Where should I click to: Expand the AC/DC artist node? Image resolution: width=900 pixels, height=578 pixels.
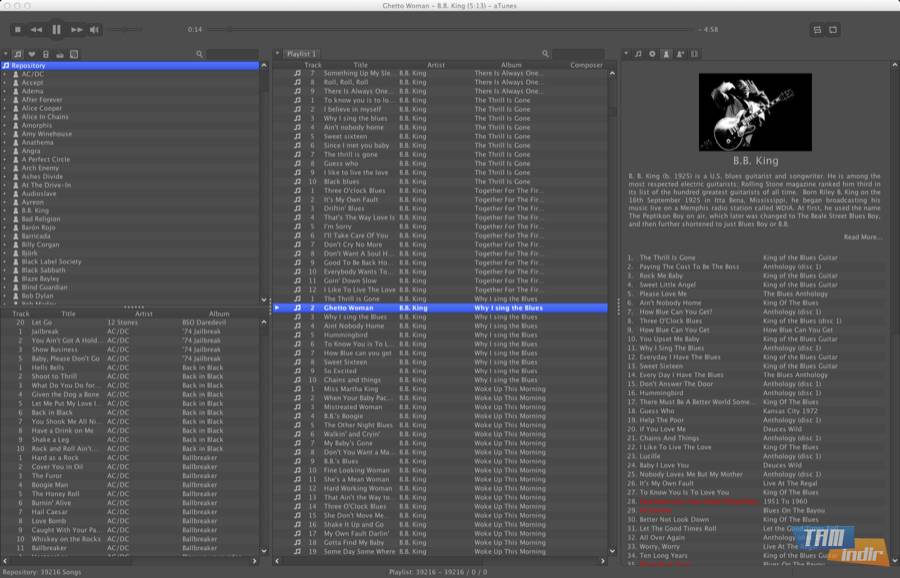pyautogui.click(x=5, y=74)
